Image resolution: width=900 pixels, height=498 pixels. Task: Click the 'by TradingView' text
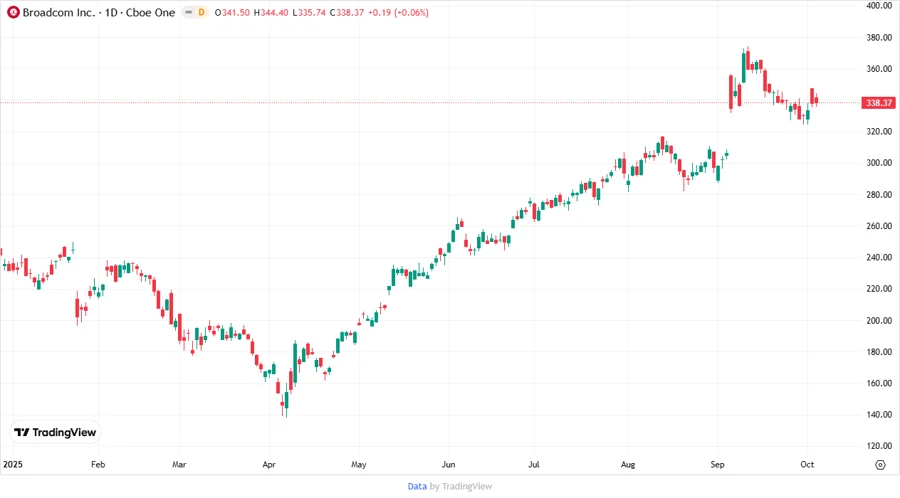tap(461, 486)
